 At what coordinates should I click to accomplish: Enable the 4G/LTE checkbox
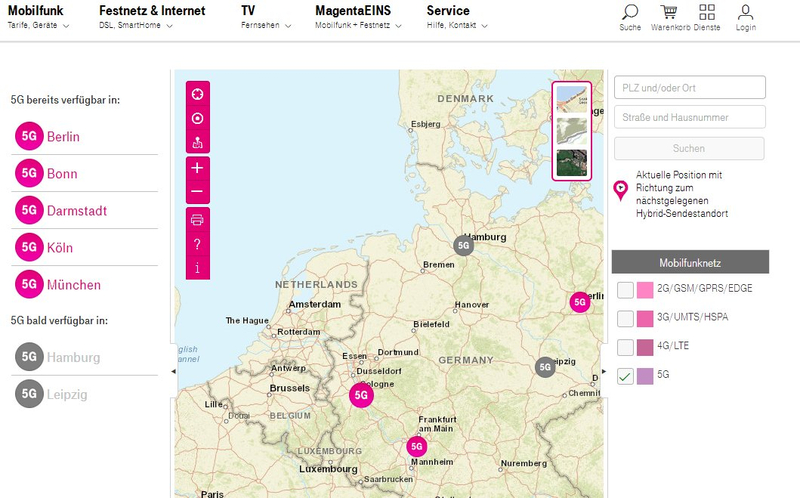[625, 347]
